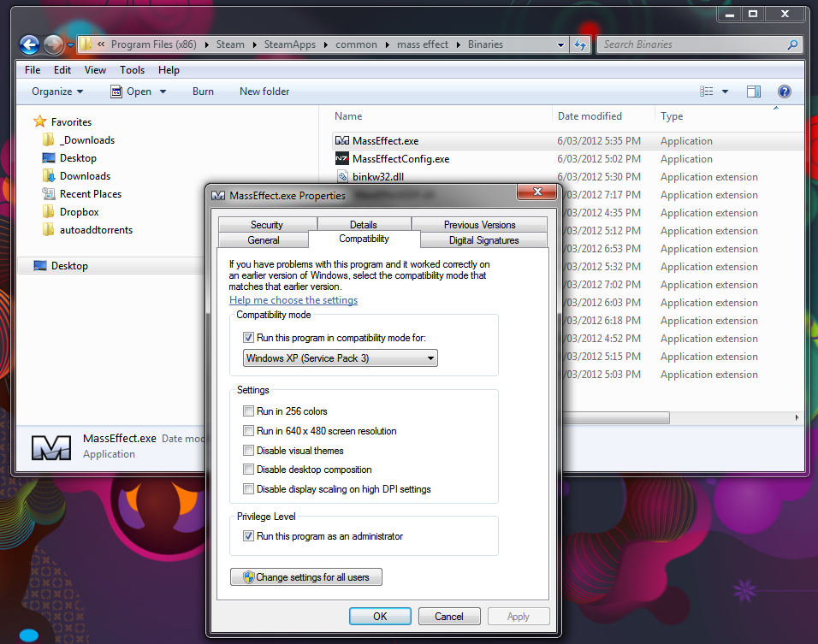Click the Explorer back arrow button

click(29, 45)
